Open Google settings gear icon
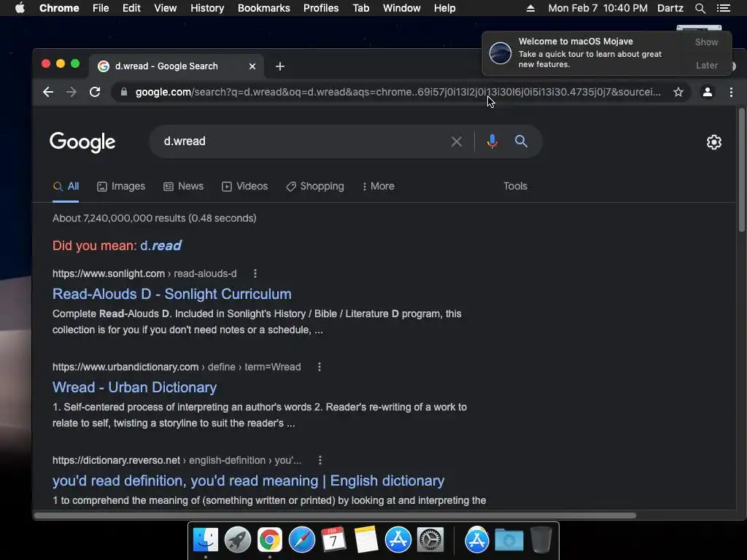This screenshot has height=560, width=747. click(713, 142)
